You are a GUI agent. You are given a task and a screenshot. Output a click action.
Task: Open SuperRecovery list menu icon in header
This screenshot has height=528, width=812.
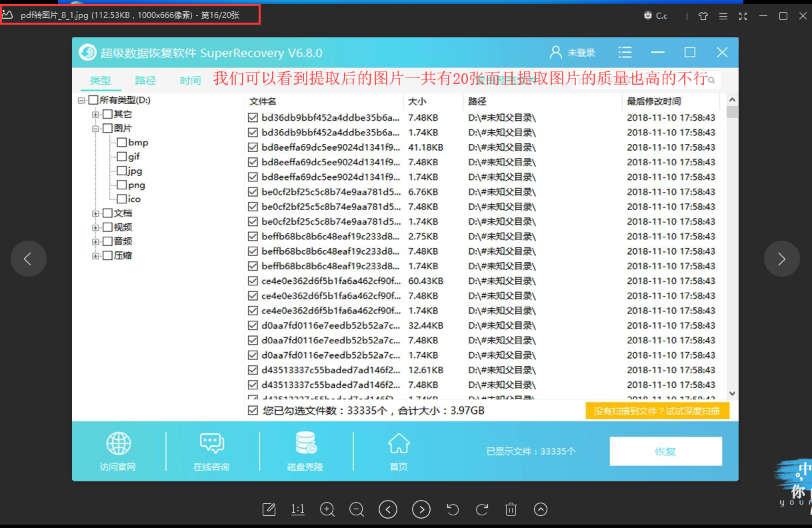[x=625, y=53]
